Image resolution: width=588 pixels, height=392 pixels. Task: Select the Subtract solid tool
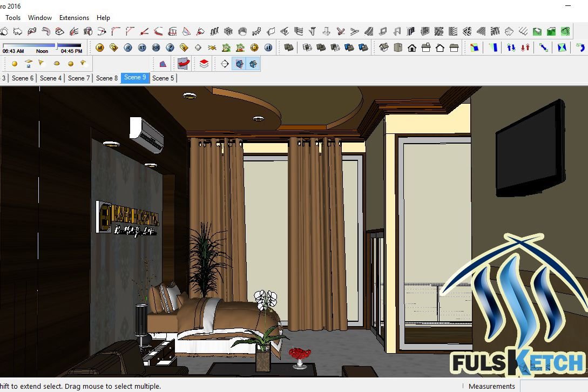335,48
